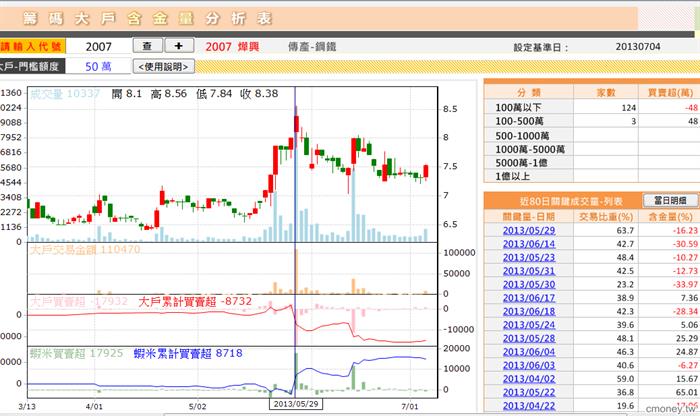
Task: Click the 2013/05/29 date marker on chart axis
Action: [296, 404]
